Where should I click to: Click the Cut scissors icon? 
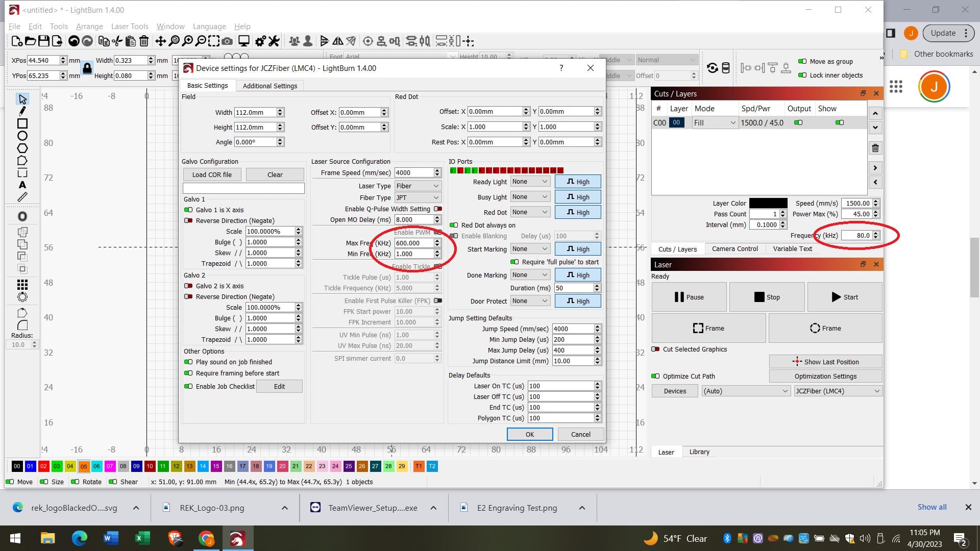point(117,41)
